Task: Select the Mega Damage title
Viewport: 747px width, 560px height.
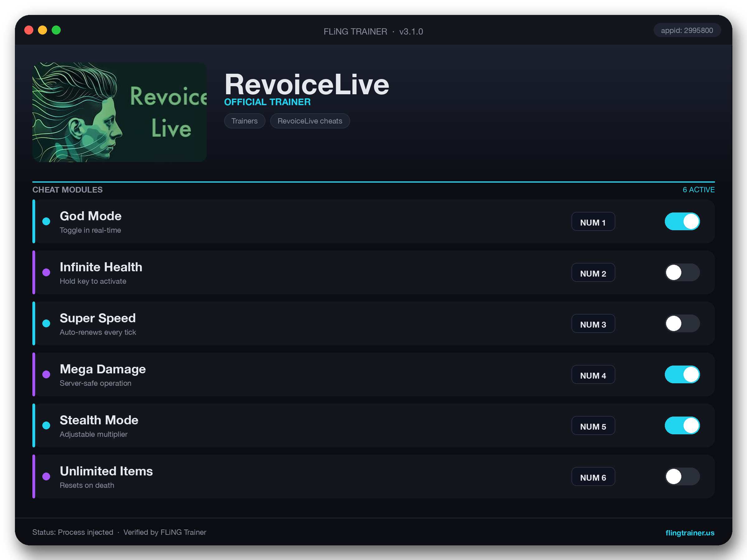Action: [103, 369]
